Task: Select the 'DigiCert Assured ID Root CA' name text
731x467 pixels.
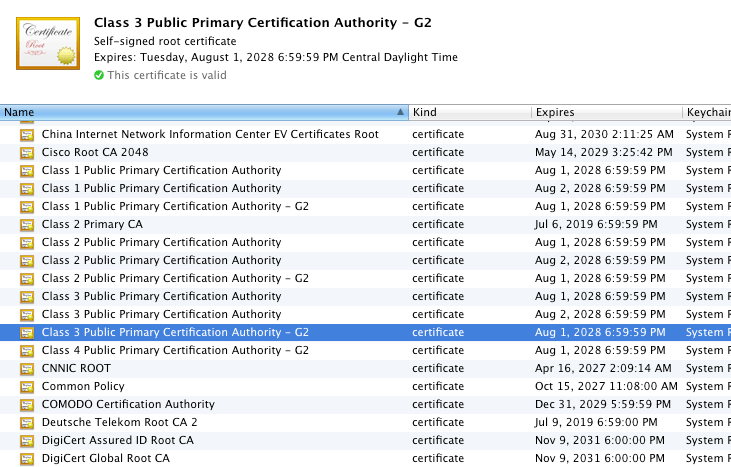Action: click(117, 440)
